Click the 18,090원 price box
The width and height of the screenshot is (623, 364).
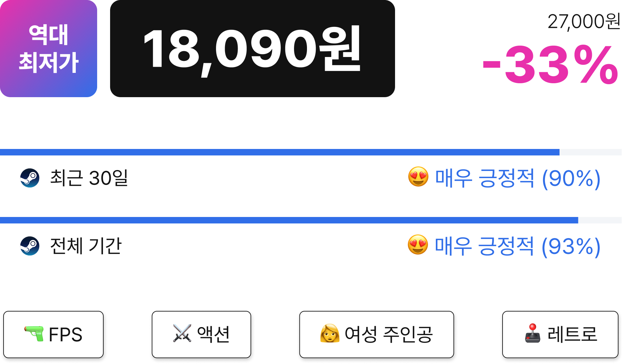point(253,49)
